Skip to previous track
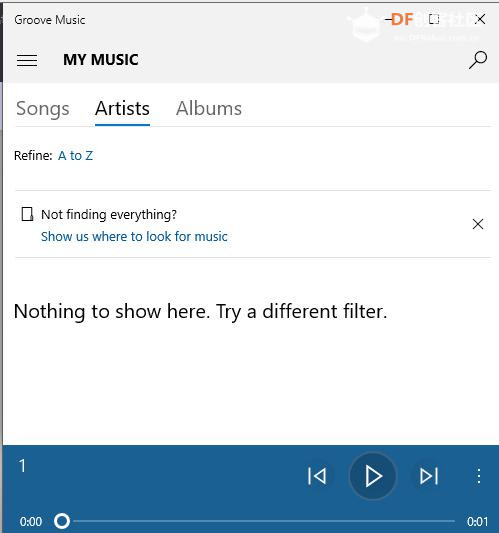 pos(317,476)
